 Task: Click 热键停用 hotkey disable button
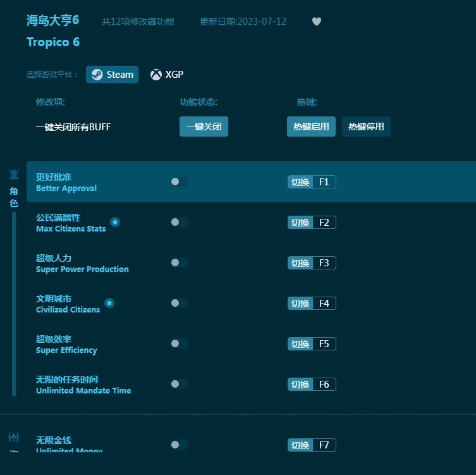pos(366,126)
